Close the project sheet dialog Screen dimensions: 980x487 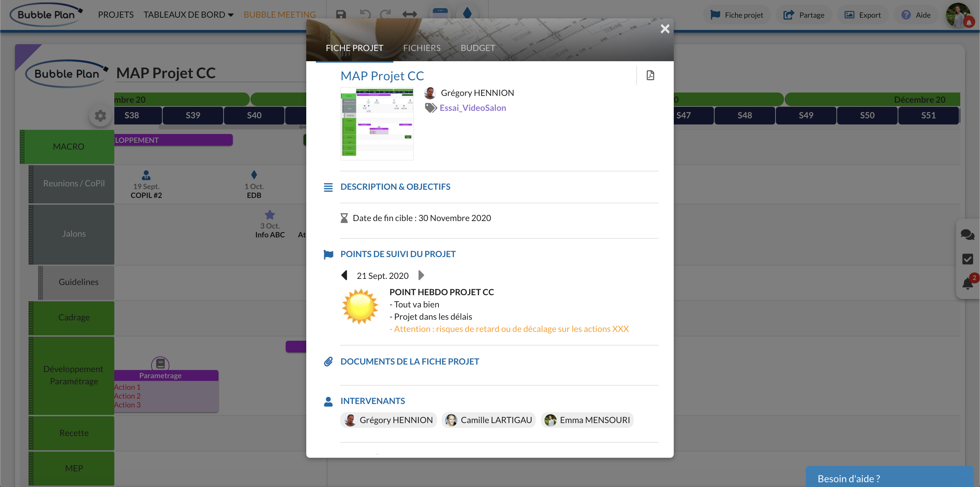point(665,29)
